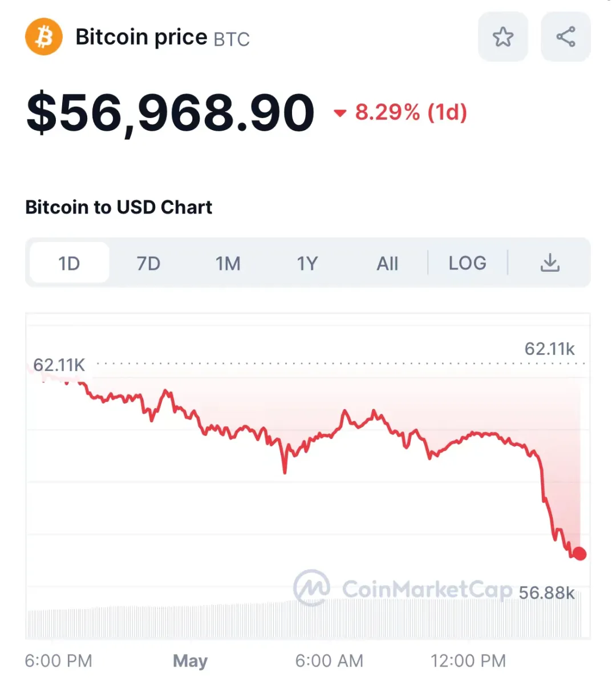Toggle the LOG scale option
Image resolution: width=616 pixels, height=694 pixels.
[467, 263]
